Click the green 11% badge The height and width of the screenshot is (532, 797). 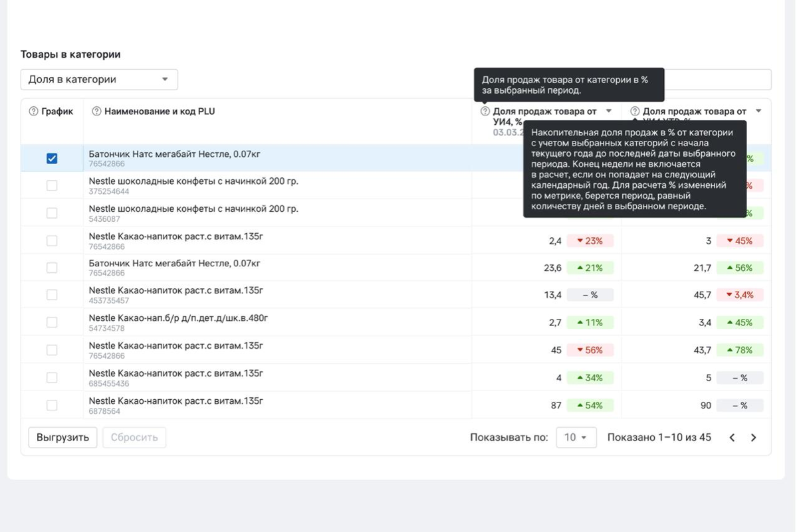[590, 322]
